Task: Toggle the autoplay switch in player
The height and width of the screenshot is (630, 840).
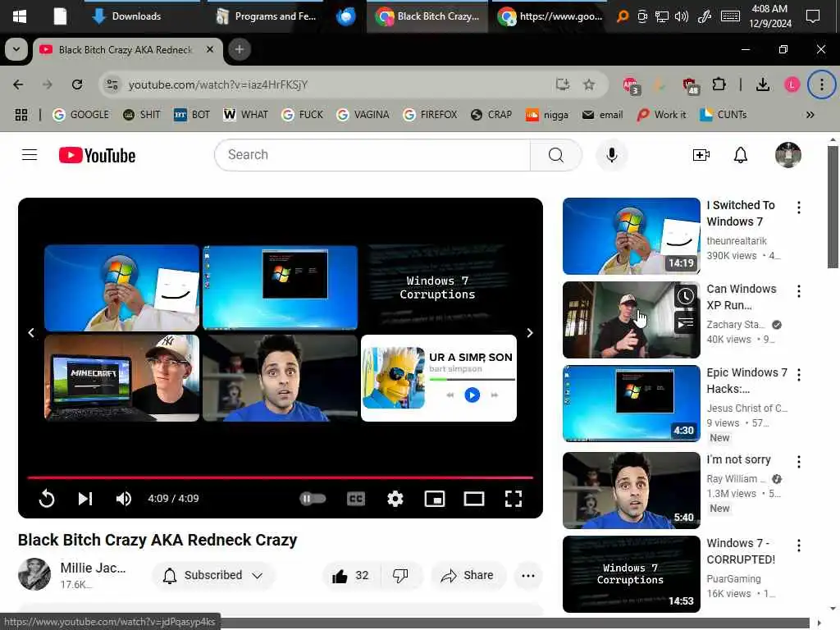Action: point(313,499)
